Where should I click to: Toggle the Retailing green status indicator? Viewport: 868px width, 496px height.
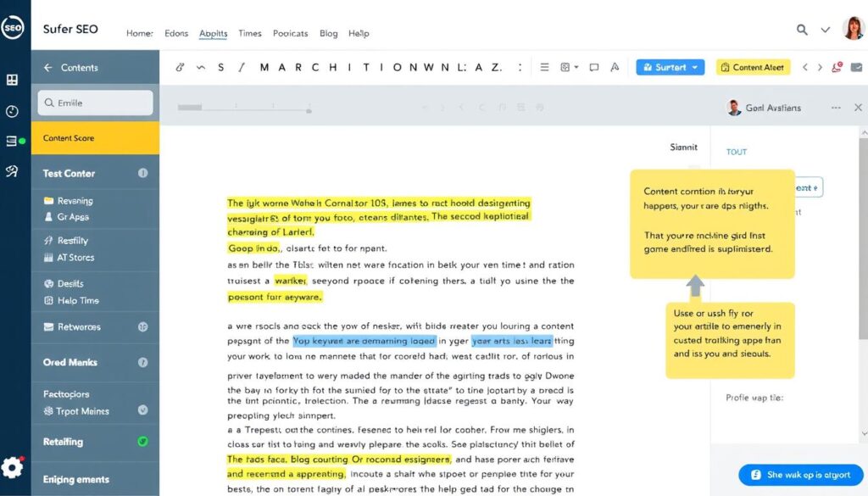pos(144,442)
